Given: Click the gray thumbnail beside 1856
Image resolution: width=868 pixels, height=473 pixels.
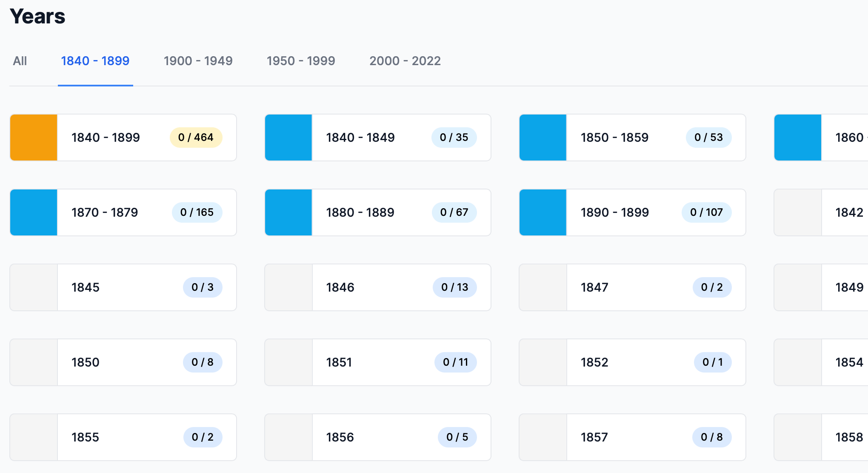Looking at the screenshot, I should pos(288,437).
